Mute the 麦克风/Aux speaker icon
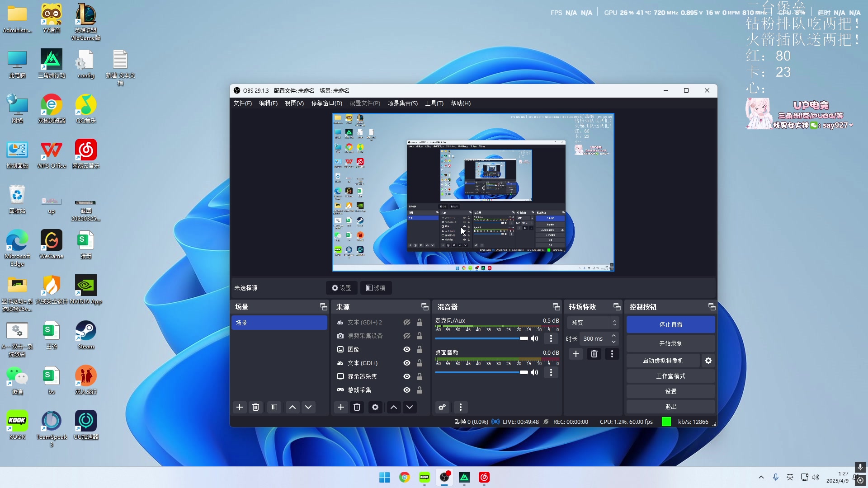The height and width of the screenshot is (488, 868). tap(534, 338)
